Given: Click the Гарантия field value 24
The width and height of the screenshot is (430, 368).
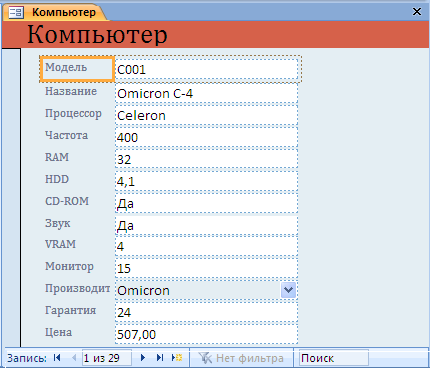Looking at the screenshot, I should 206,312.
